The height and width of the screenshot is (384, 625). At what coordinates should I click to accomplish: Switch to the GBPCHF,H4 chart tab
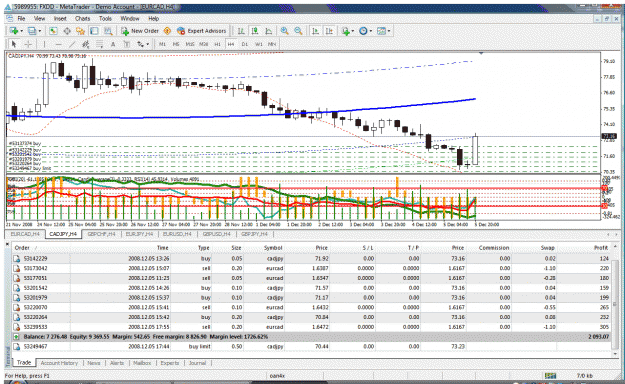tap(101, 234)
